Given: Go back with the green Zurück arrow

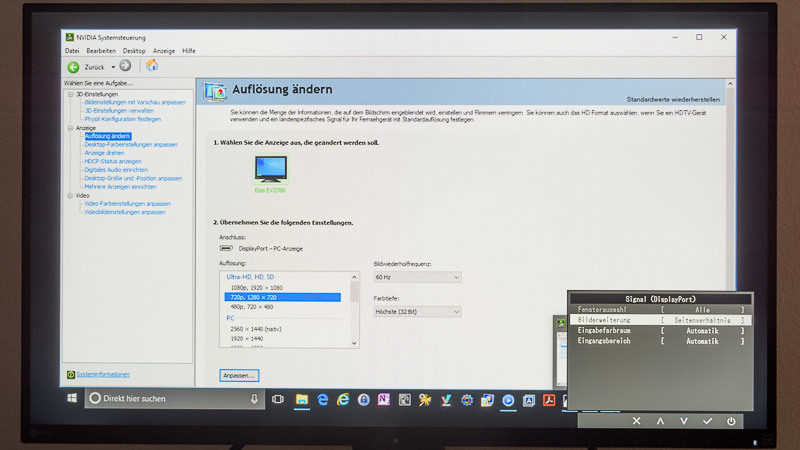Looking at the screenshot, I should pos(73,67).
